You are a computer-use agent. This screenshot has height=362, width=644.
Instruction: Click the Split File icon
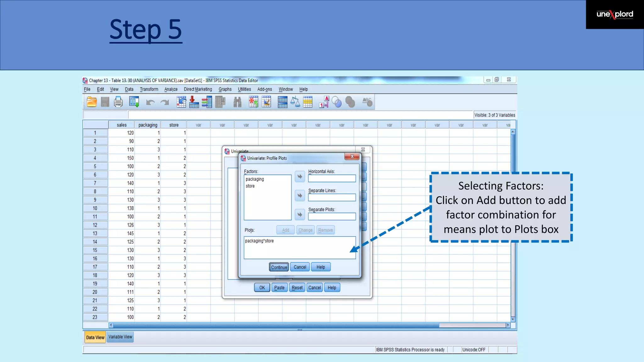tap(282, 102)
